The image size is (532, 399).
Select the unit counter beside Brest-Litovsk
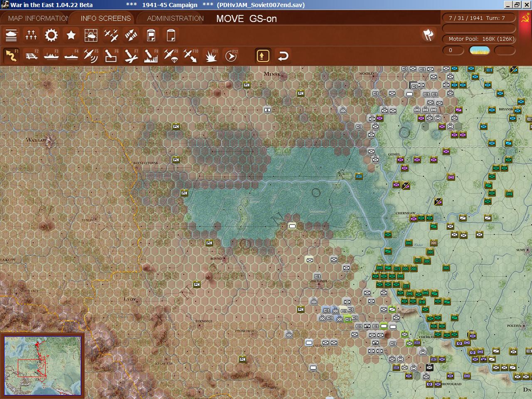(x=176, y=160)
